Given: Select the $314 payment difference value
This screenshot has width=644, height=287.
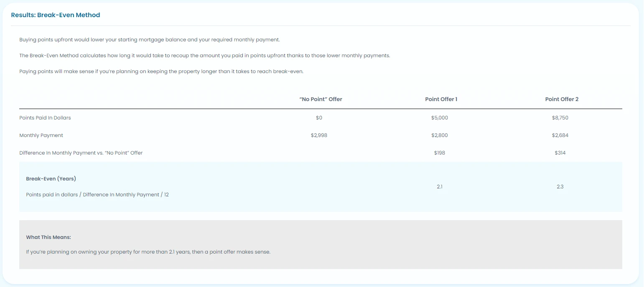Looking at the screenshot, I should (x=560, y=153).
